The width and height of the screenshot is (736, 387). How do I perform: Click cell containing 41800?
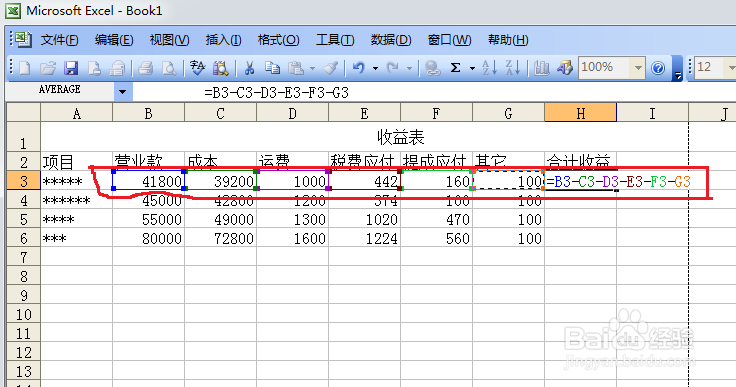click(148, 181)
